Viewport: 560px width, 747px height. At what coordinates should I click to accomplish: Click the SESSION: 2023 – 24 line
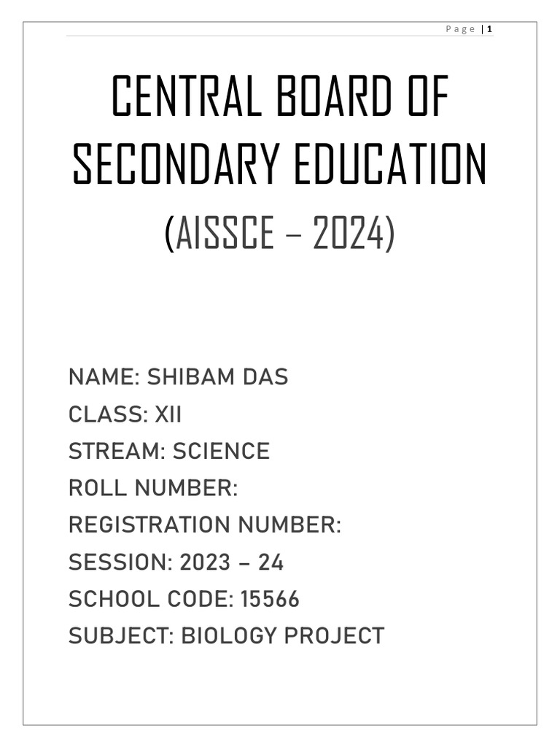(176, 562)
